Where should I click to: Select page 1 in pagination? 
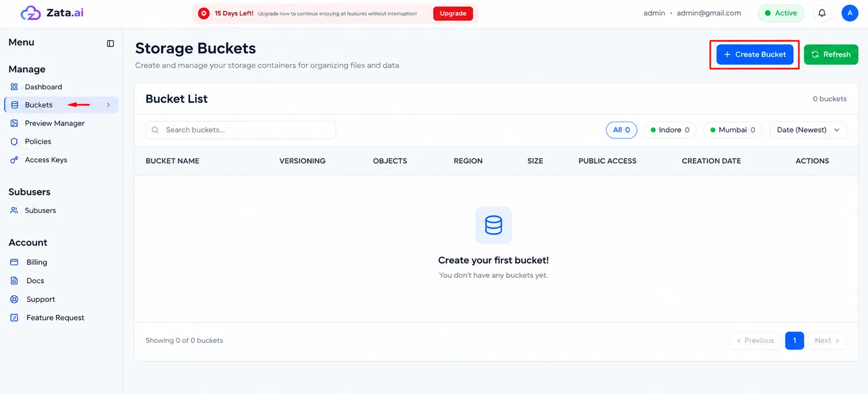pyautogui.click(x=794, y=340)
